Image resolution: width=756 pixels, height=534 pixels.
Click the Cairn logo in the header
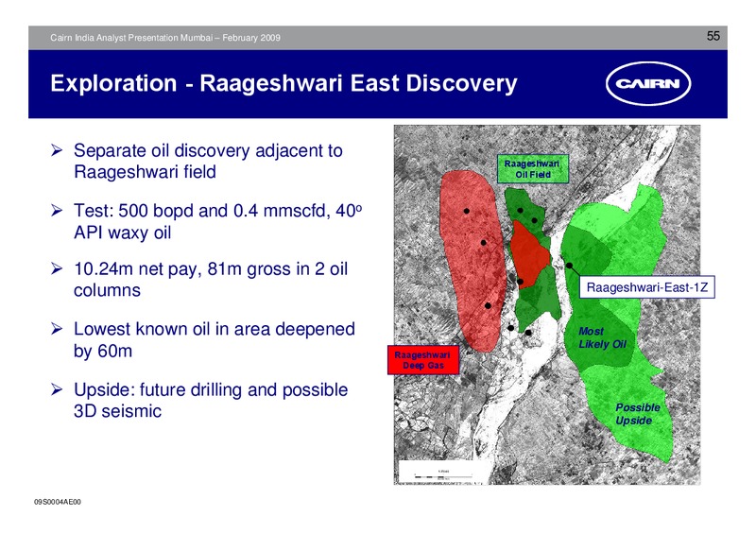(648, 83)
